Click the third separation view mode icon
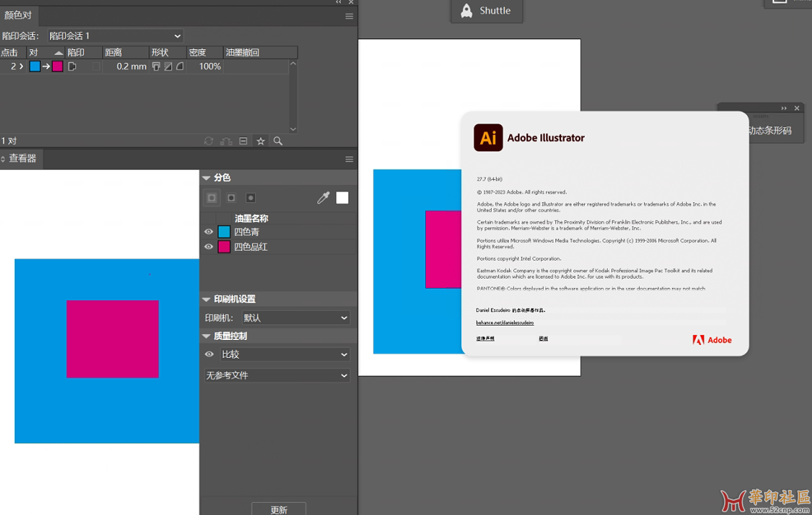 tap(250, 198)
